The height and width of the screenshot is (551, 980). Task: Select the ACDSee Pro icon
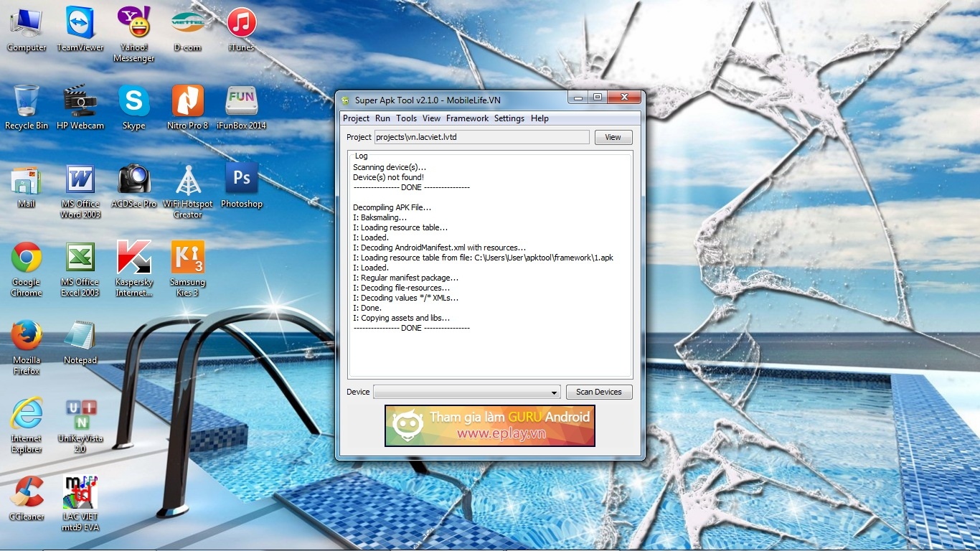pos(134,185)
